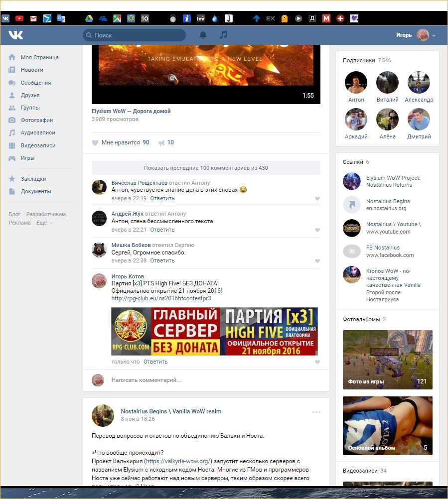Open the Mail.ru @ bookmark icon
The height and width of the screenshot is (499, 448).
pos(131,18)
